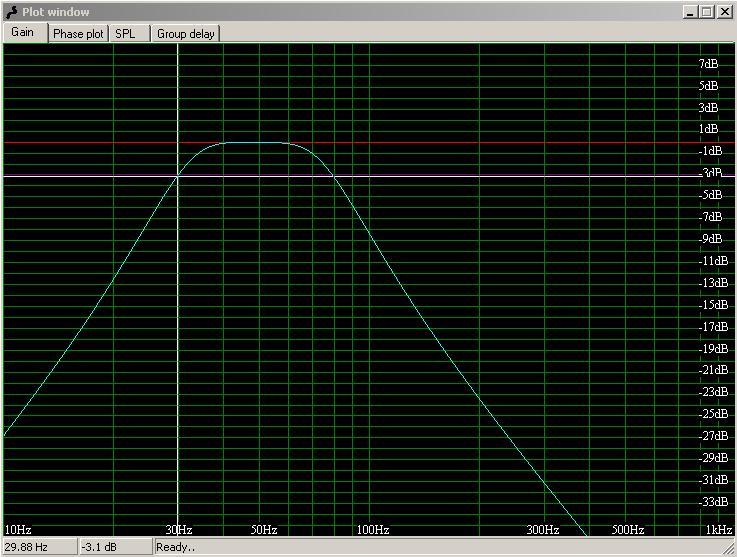737x557 pixels.
Task: Click the 7dB scale label
Action: [x=708, y=63]
